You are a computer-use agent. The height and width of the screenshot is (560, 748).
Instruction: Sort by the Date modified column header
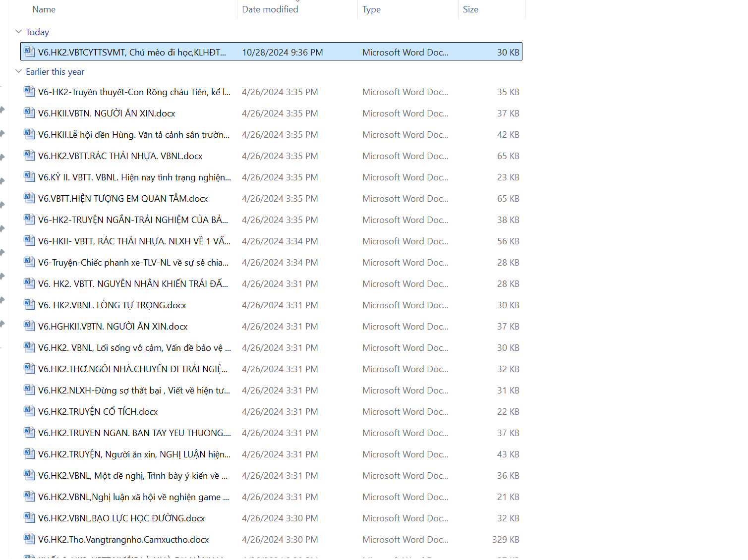[x=270, y=9]
